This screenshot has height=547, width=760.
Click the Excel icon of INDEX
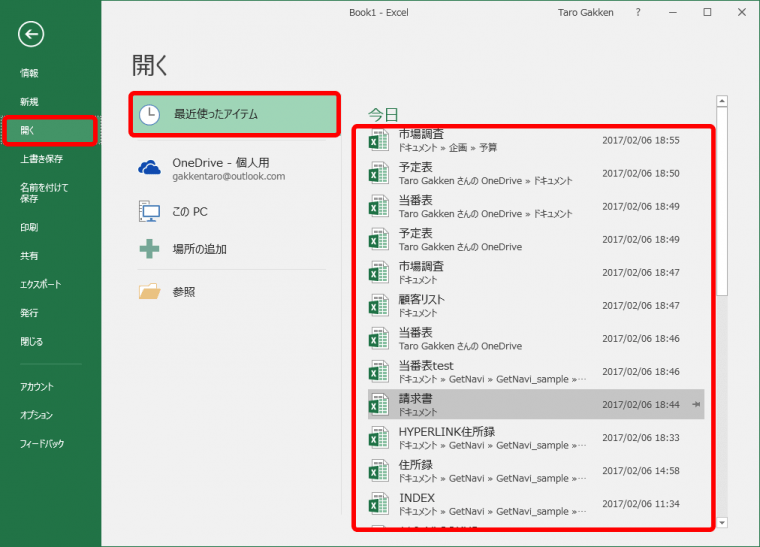(379, 503)
